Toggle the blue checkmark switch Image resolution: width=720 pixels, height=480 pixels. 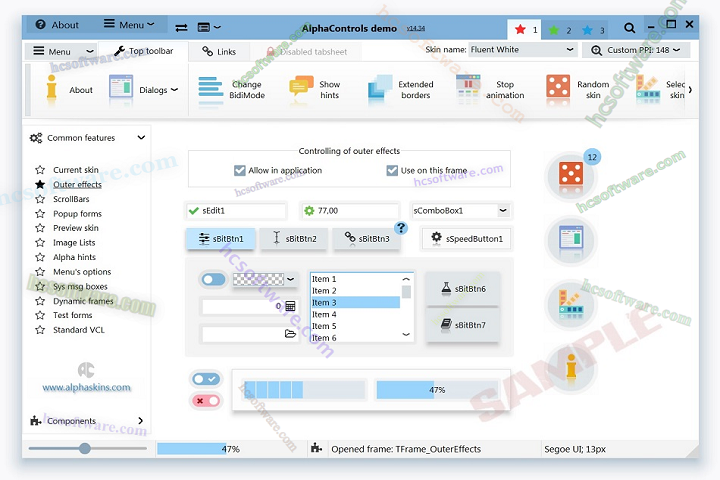[x=206, y=379]
